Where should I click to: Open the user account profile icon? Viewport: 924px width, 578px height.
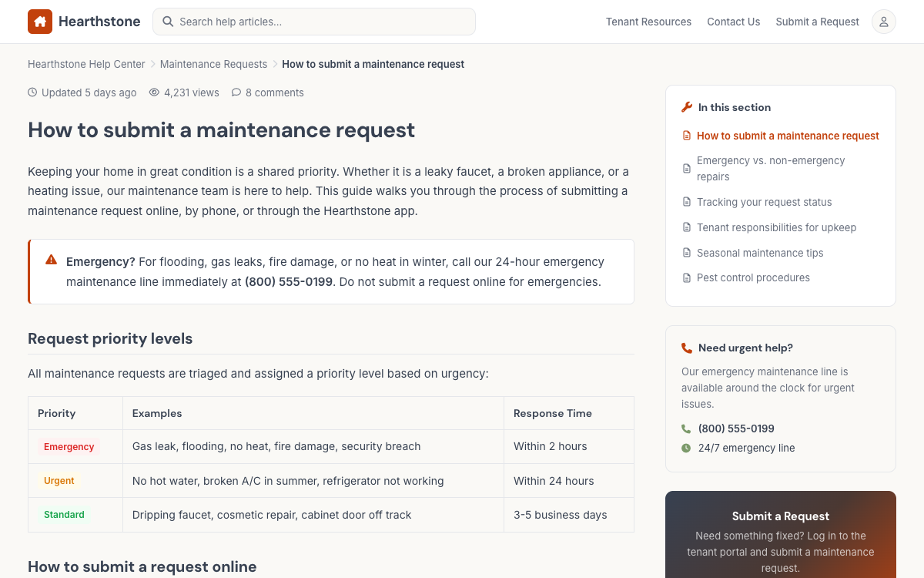pos(884,22)
